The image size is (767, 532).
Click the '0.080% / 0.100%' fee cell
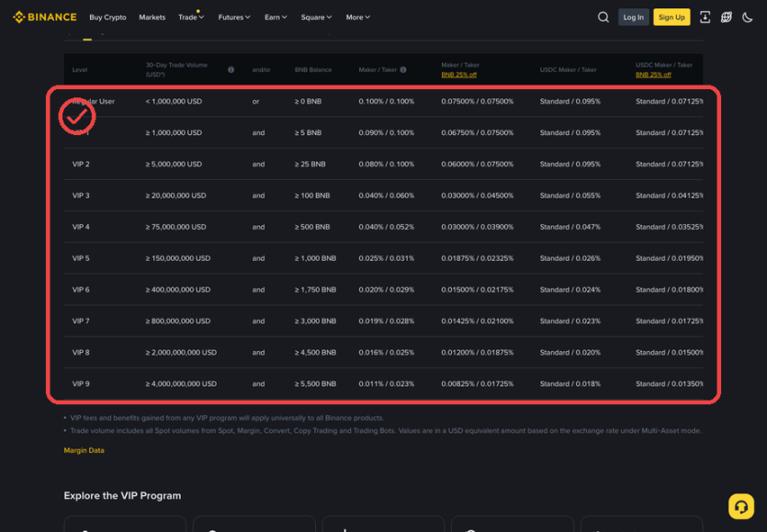(386, 164)
